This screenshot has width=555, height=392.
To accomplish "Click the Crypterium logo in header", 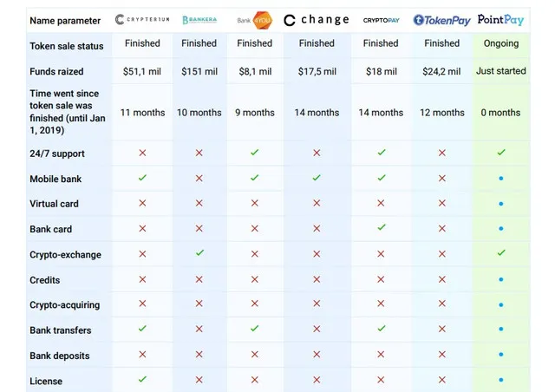I will coord(142,19).
